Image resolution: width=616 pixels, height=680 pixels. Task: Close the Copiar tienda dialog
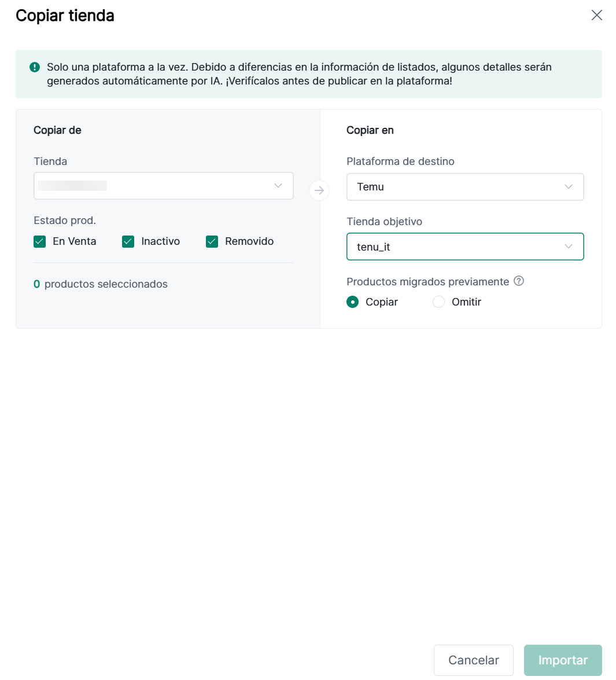point(597,15)
